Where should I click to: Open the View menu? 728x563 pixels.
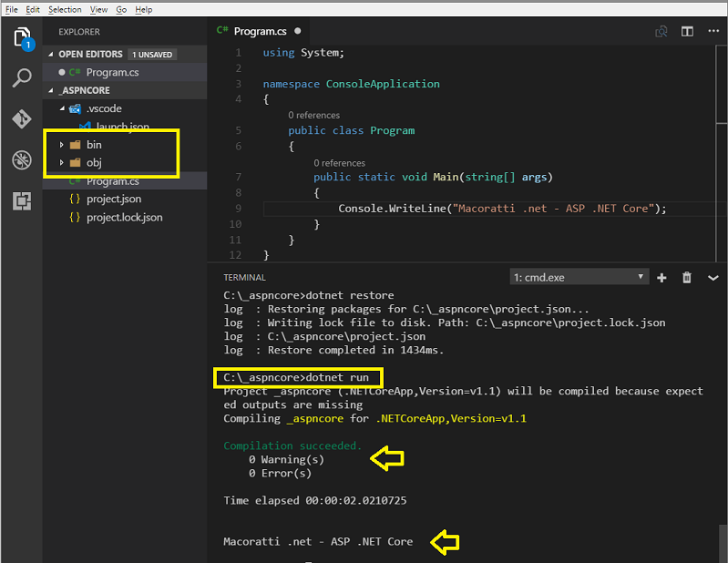point(98,9)
